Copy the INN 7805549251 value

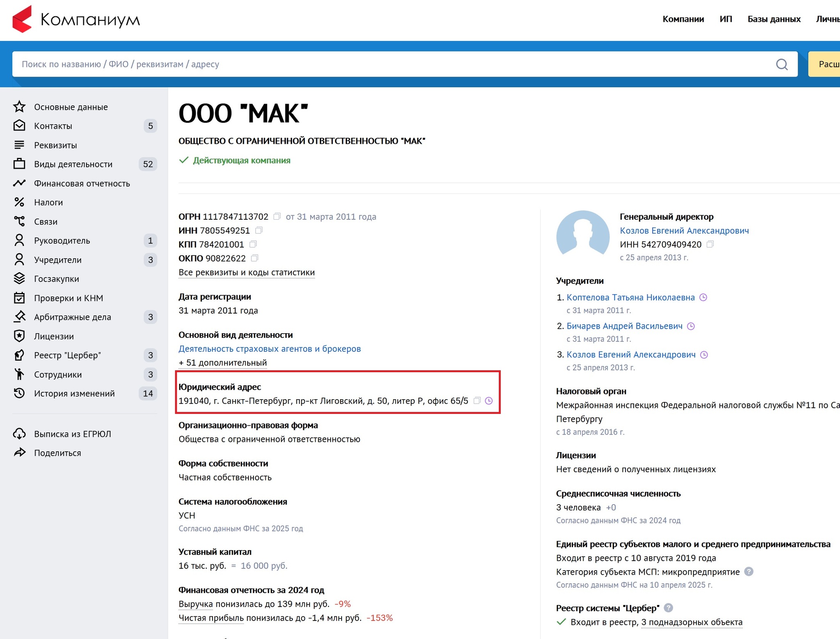(x=259, y=230)
